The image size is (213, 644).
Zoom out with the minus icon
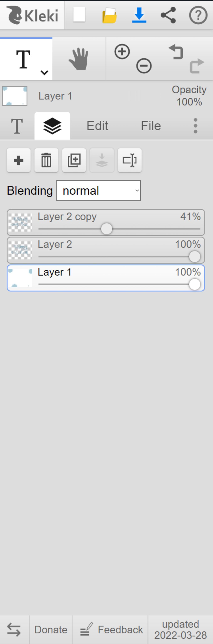coord(144,66)
